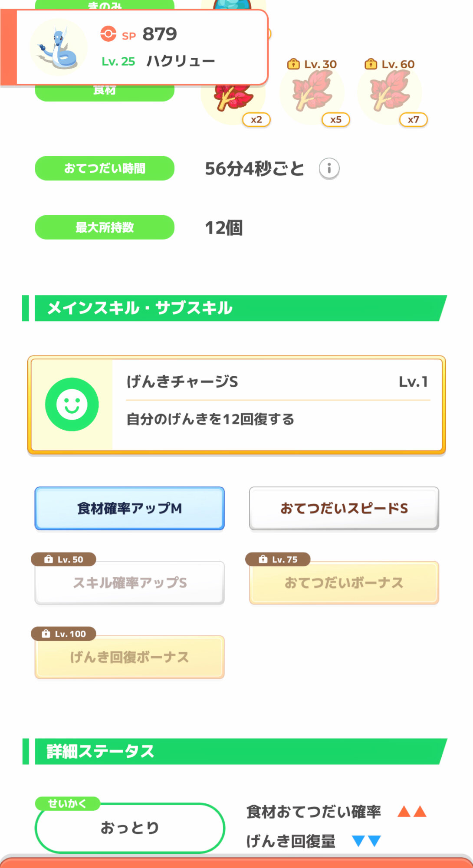
Task: Tap the おてつだい時間 label
Action: 105,168
